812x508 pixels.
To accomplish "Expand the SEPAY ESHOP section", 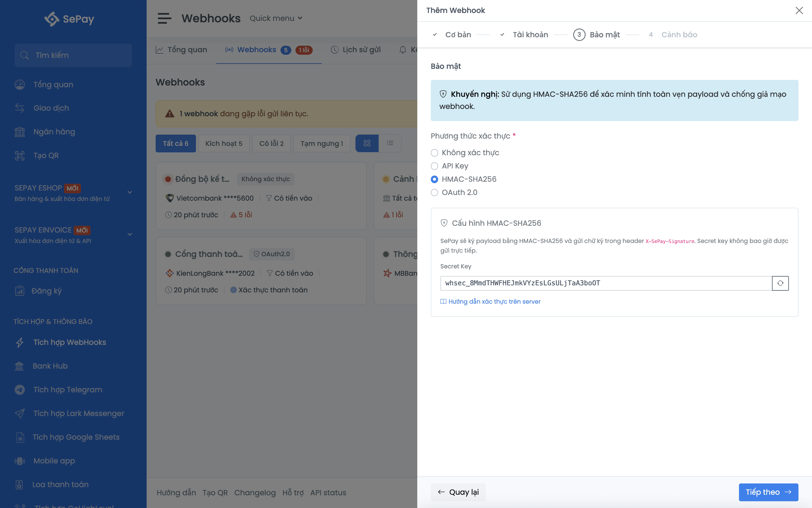I will (130, 192).
